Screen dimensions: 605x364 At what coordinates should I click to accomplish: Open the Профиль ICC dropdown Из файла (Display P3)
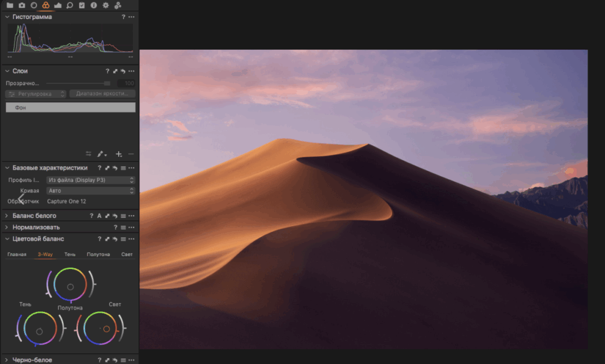click(90, 180)
